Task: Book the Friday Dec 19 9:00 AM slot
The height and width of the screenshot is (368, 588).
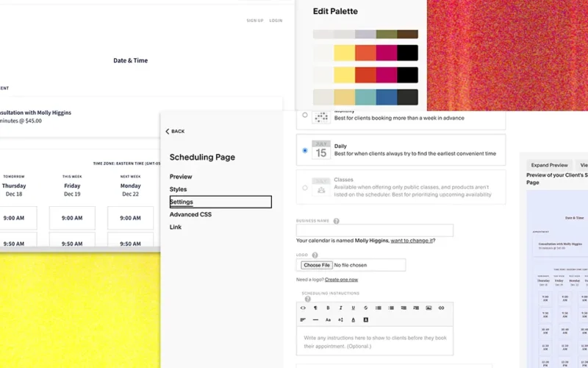Action: 72,218
